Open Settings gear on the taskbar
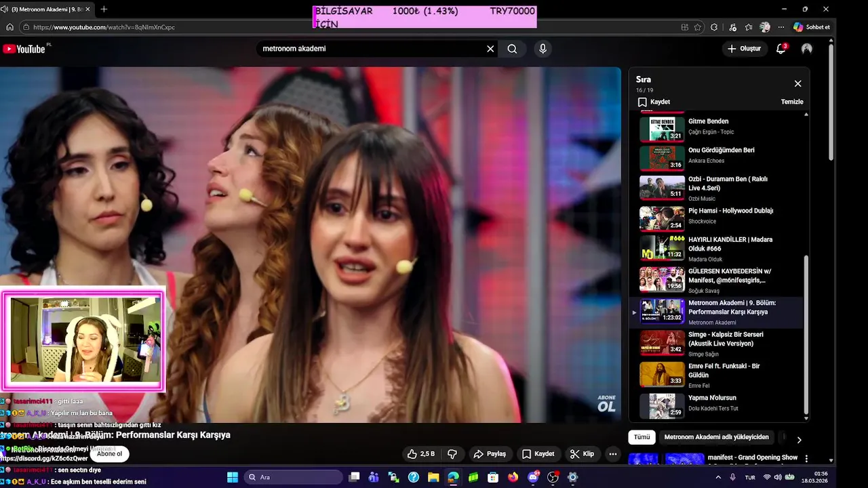The width and height of the screenshot is (868, 488). pyautogui.click(x=572, y=477)
